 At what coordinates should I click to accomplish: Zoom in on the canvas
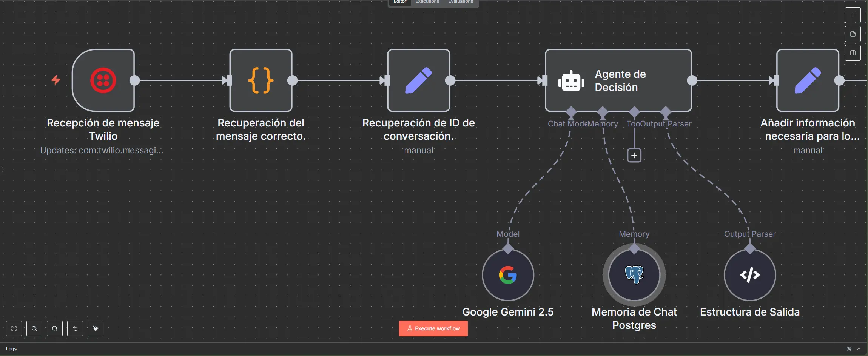[34, 328]
